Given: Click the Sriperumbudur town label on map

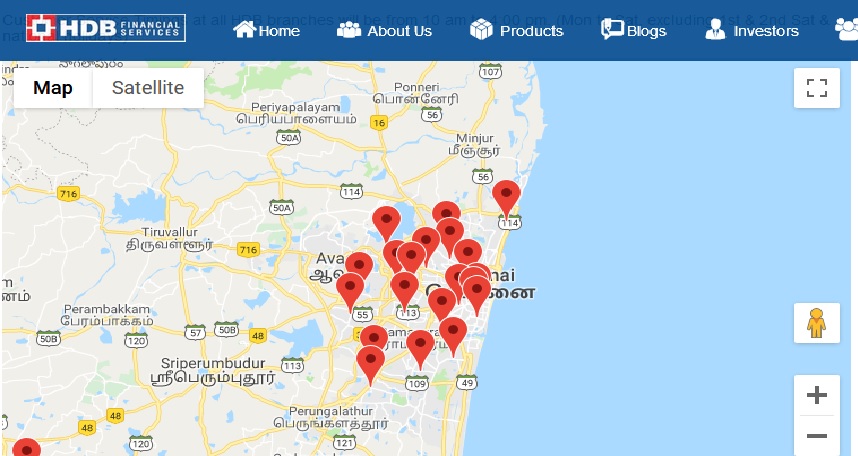Looking at the screenshot, I should pos(213,363).
